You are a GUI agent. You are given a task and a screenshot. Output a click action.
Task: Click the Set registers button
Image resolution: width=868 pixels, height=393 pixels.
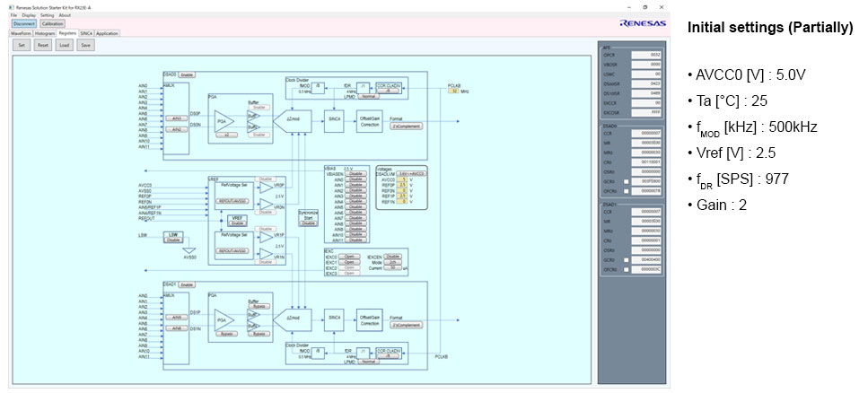pyautogui.click(x=22, y=46)
